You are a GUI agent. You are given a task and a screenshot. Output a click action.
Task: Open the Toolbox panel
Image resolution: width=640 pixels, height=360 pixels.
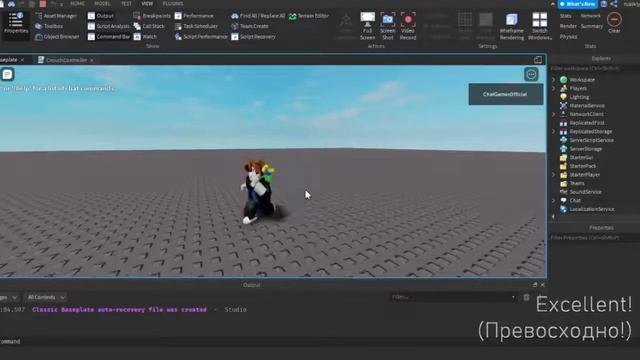coord(49,26)
